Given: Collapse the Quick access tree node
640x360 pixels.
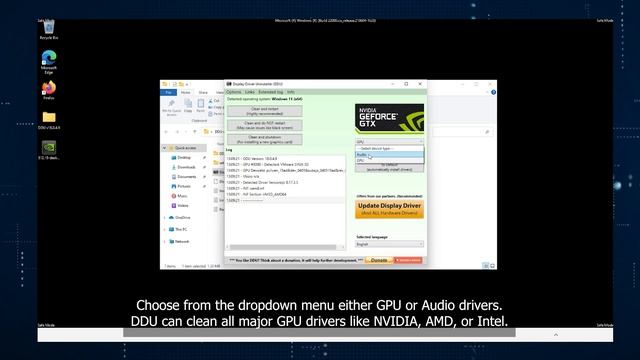Looking at the screenshot, I should coord(165,148).
